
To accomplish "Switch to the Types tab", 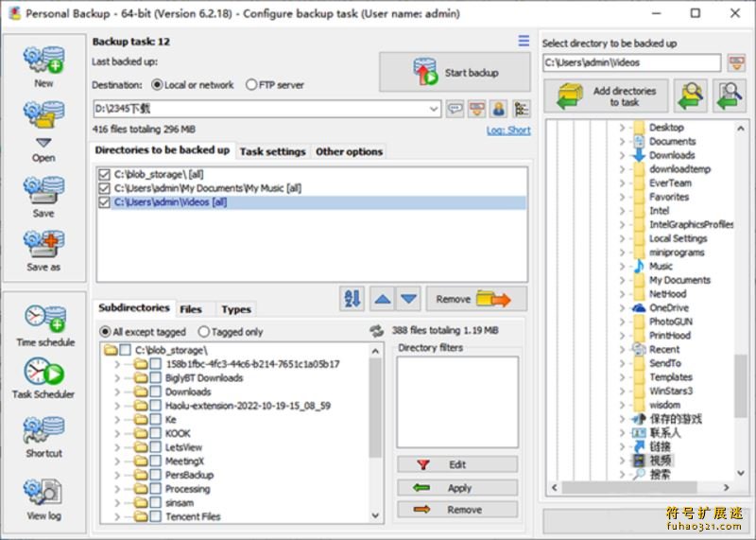I will pos(236,309).
